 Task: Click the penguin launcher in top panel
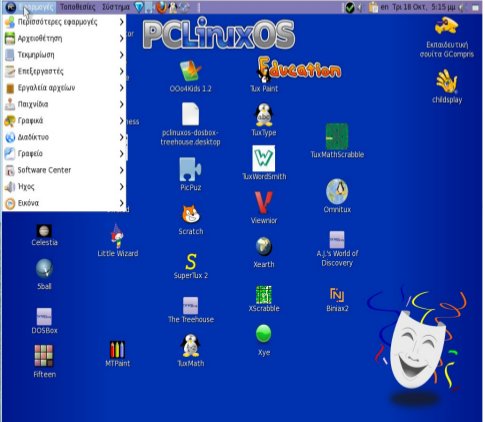[173, 7]
